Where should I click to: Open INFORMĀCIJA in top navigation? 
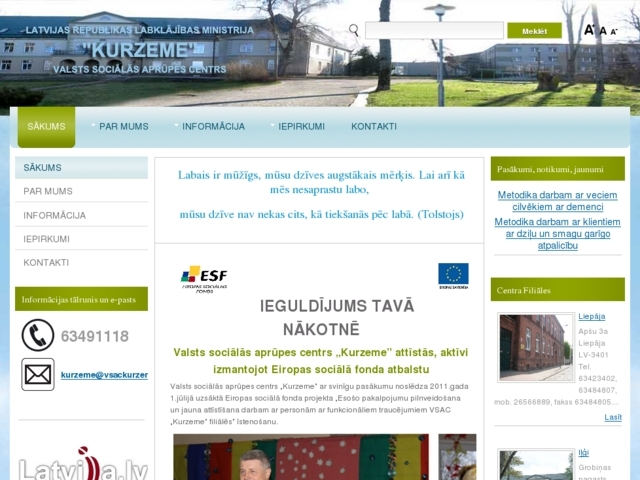coord(213,127)
